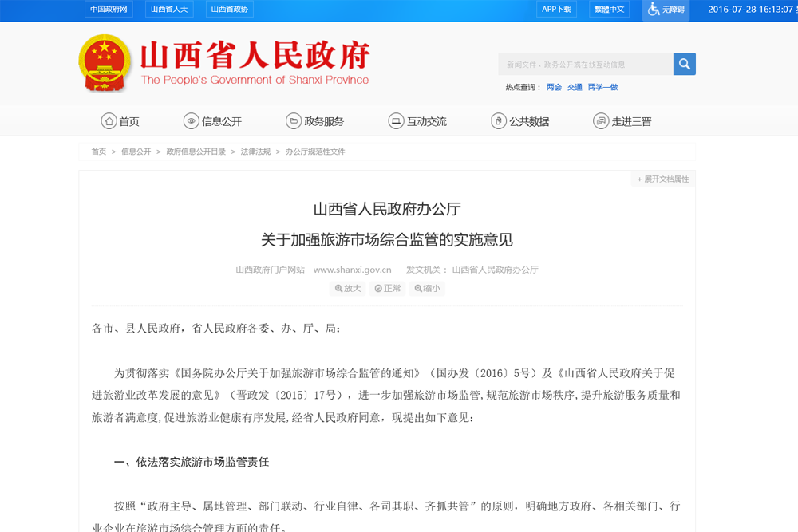
Task: Shrink text with 缩小 button
Action: tap(427, 289)
